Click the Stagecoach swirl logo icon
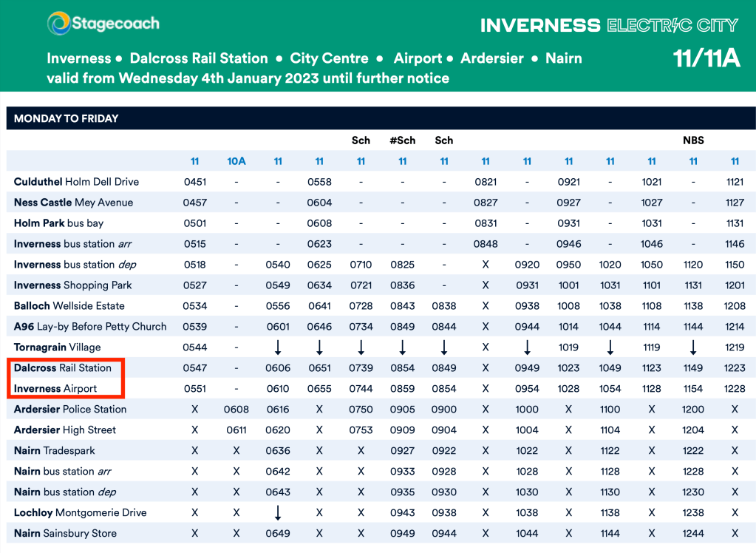 coord(58,24)
